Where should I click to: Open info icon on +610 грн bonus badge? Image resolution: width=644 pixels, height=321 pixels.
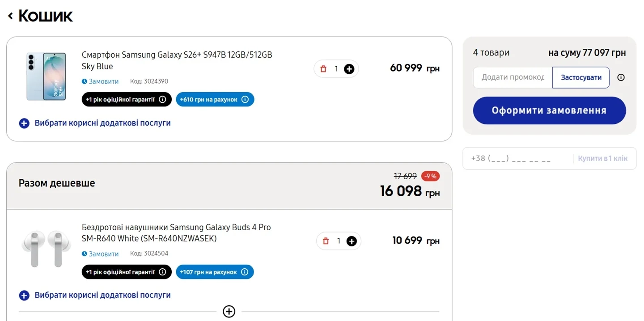(245, 99)
